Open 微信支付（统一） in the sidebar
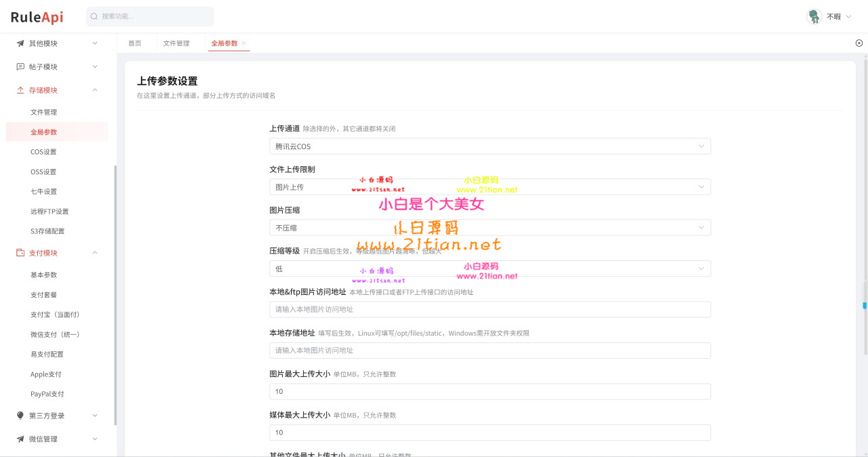 tap(57, 334)
